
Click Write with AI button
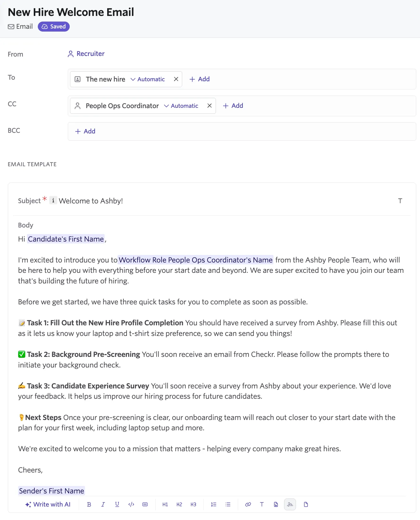coord(48,504)
